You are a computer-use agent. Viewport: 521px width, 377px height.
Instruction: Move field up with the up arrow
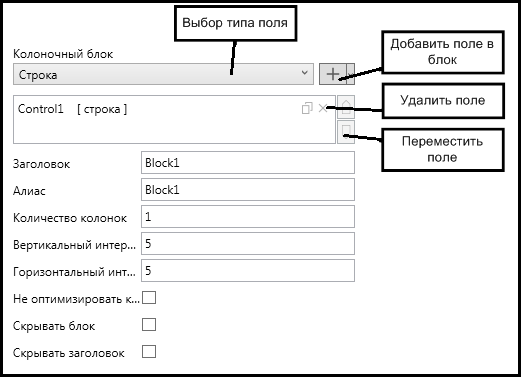pos(346,107)
